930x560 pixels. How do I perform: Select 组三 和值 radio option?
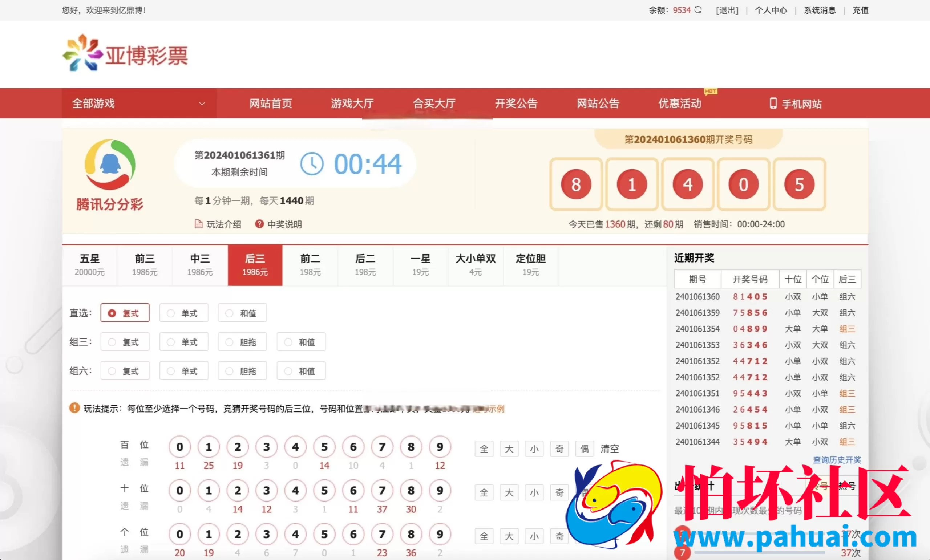(x=301, y=342)
